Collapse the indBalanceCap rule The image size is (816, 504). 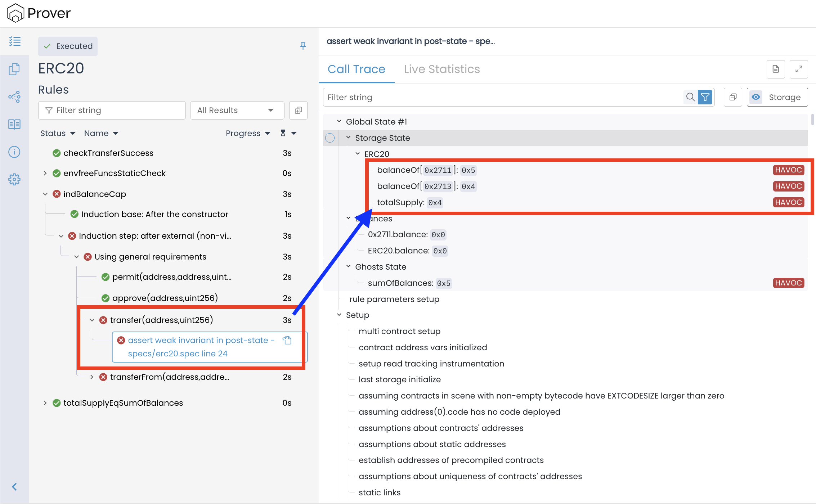pos(45,194)
